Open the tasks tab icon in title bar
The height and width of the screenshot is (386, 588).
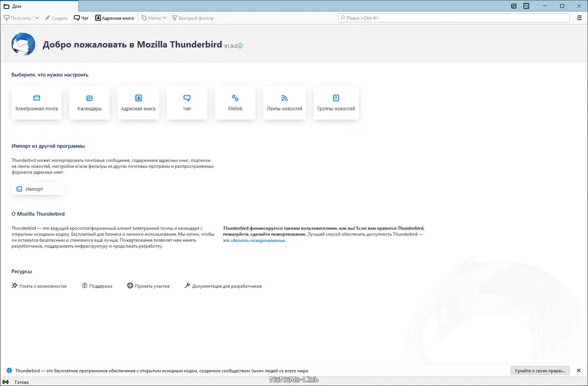[x=526, y=6]
